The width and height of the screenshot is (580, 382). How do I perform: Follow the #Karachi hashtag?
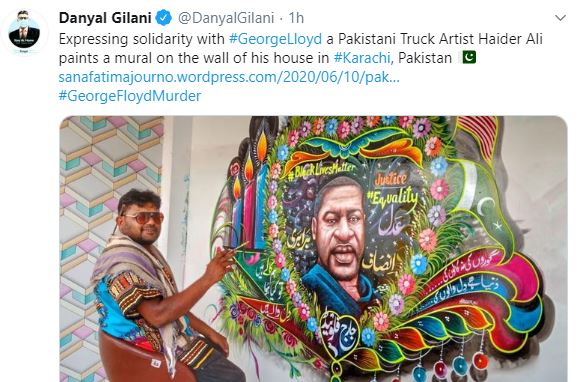click(x=362, y=58)
